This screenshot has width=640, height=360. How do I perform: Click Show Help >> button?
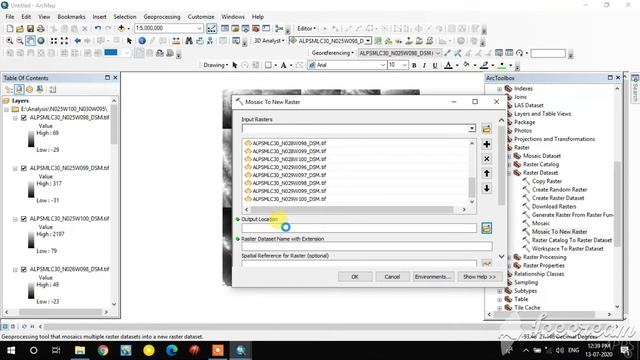pos(480,277)
